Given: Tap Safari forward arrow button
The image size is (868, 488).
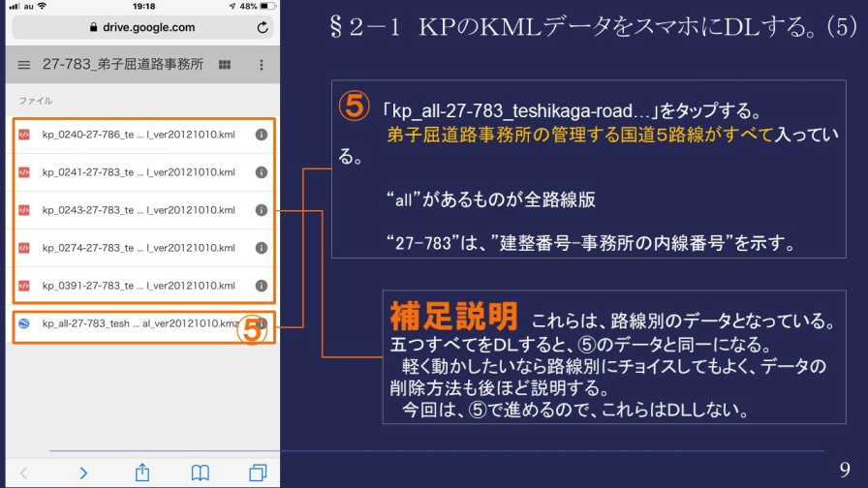Looking at the screenshot, I should (x=83, y=473).
